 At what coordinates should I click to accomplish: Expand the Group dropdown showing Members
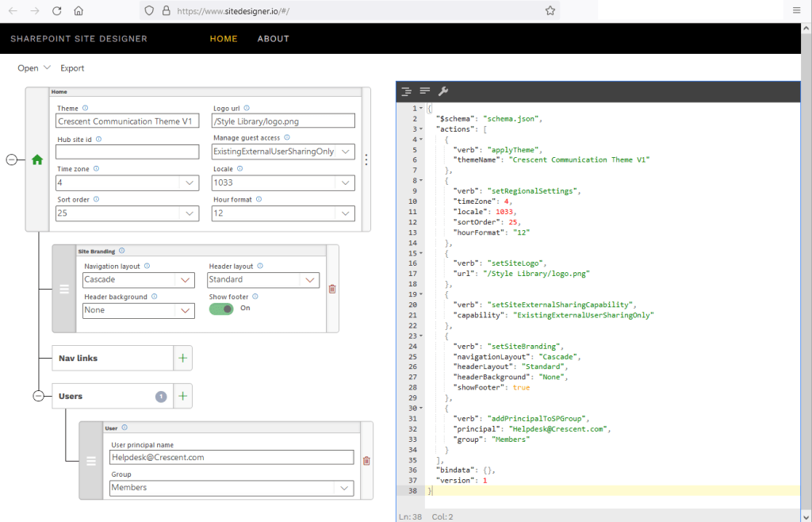pyautogui.click(x=232, y=489)
